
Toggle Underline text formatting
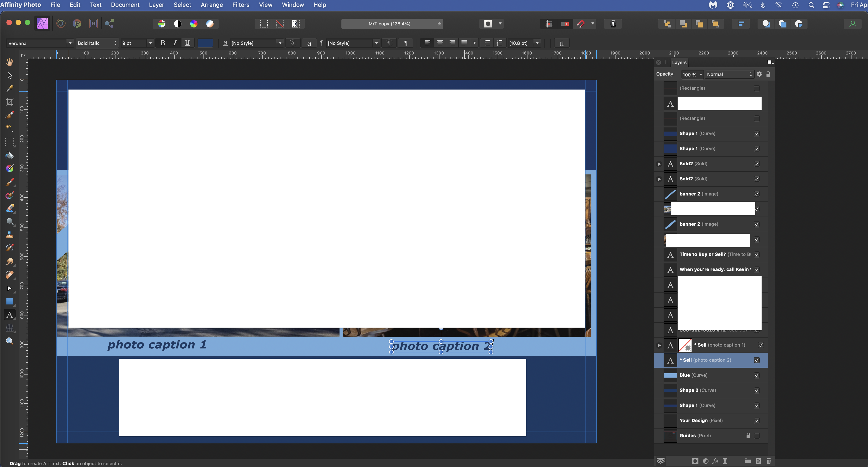coord(187,43)
